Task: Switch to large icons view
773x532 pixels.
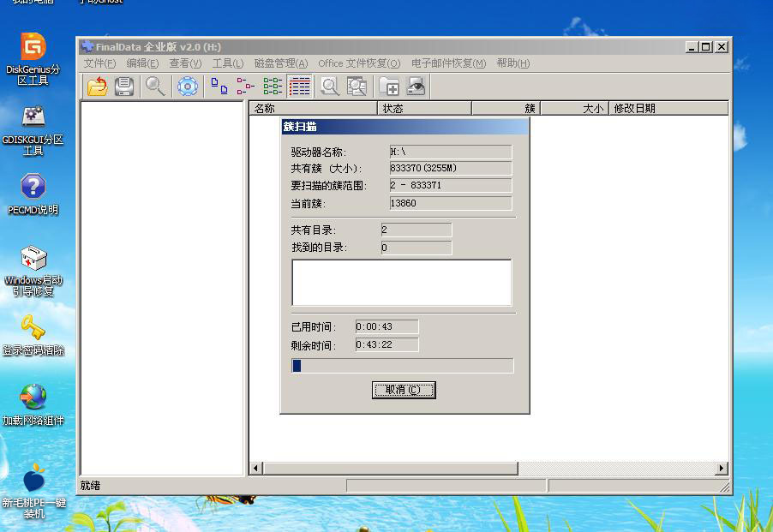Action: (x=219, y=87)
